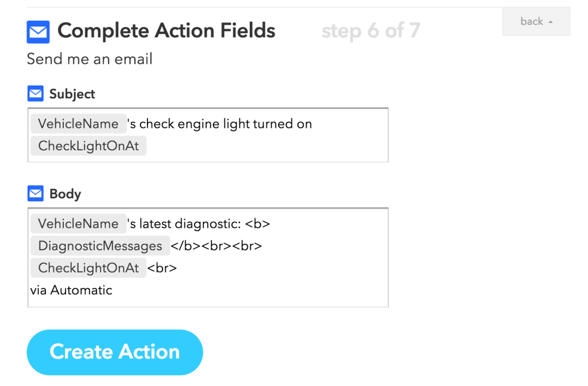Click the email icon beside Complete Action Fields
This screenshot has width=588, height=386.
[x=38, y=32]
